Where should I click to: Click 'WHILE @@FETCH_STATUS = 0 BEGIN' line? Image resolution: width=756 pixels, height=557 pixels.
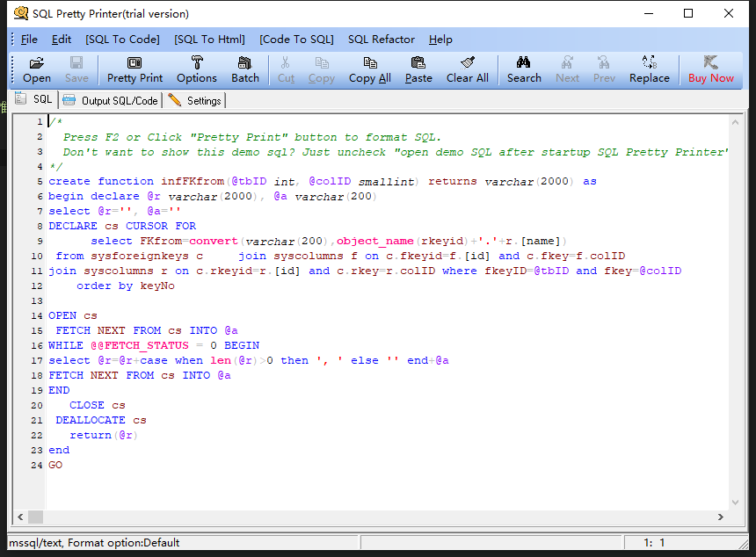coord(154,345)
